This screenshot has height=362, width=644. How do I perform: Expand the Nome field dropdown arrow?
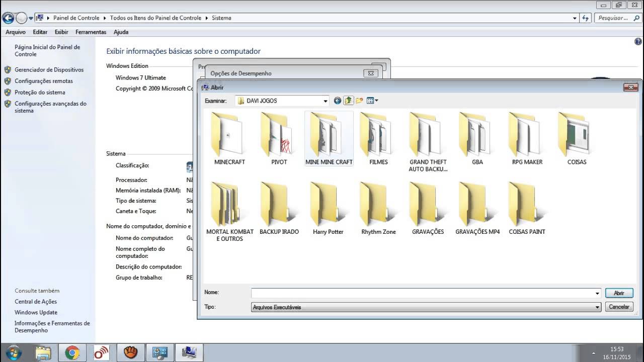pos(597,293)
